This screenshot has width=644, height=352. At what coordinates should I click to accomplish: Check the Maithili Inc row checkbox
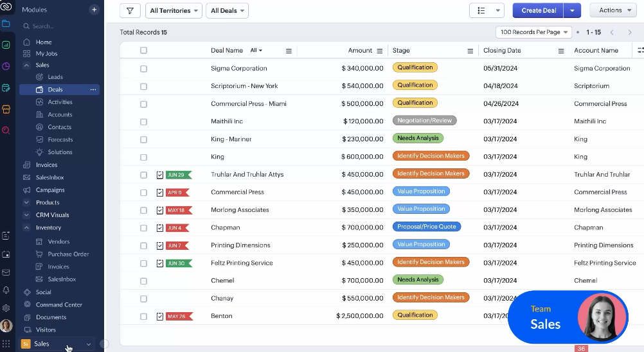[x=143, y=121]
